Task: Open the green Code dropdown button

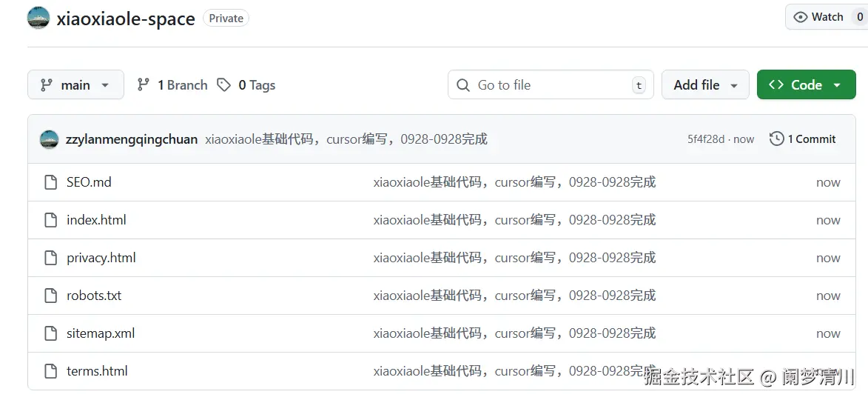Action: pos(806,85)
